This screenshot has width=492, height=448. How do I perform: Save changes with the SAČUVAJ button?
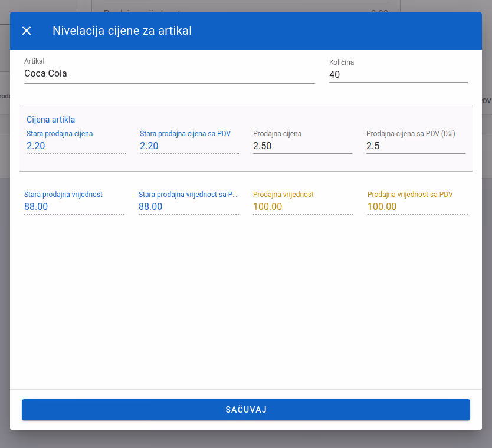246,410
